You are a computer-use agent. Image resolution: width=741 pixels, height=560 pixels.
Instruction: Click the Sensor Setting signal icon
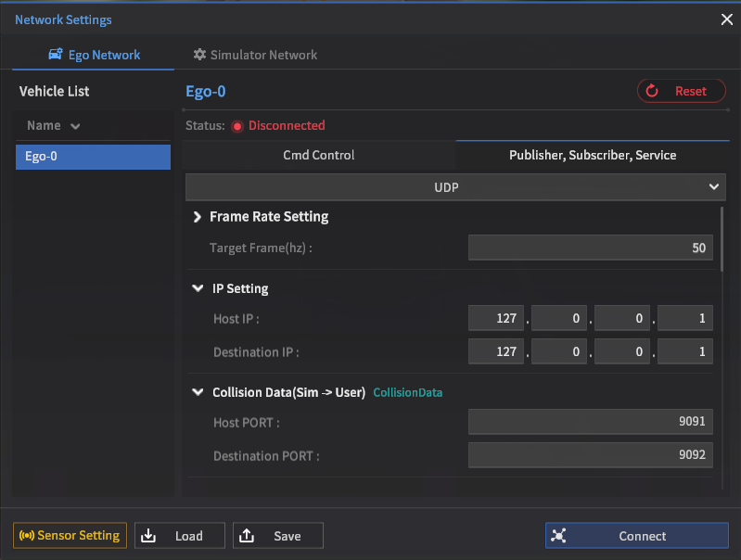[x=27, y=535]
